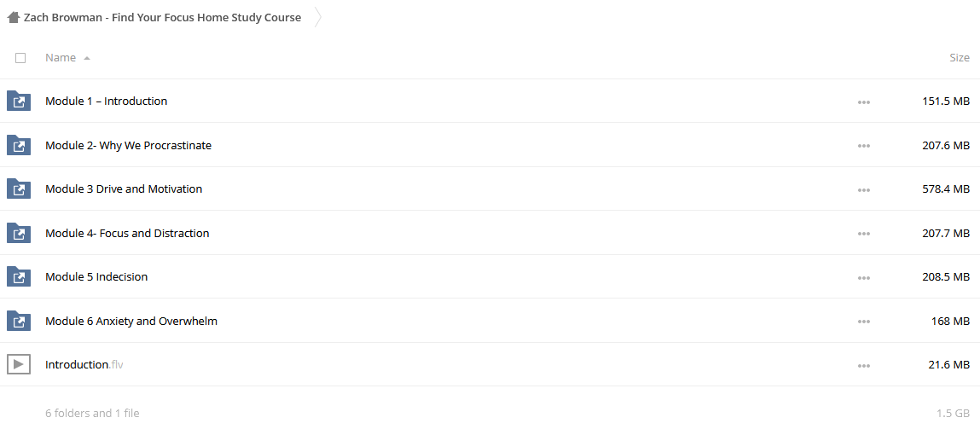The height and width of the screenshot is (435, 980).
Task: Sort files by Size column
Action: coord(960,57)
